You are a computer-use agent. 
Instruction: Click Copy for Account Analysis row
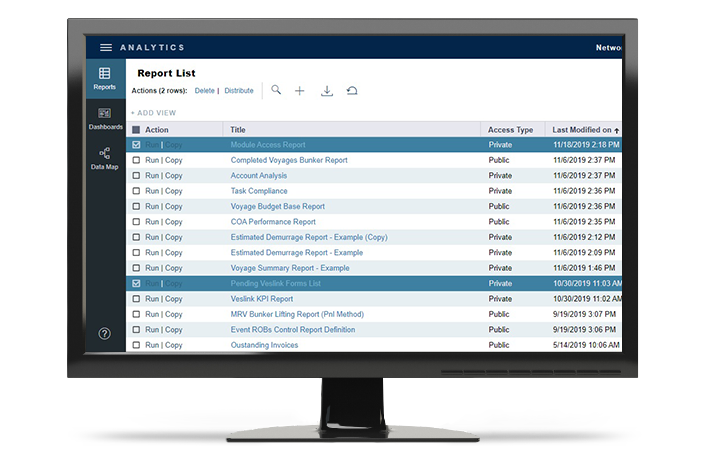173,176
